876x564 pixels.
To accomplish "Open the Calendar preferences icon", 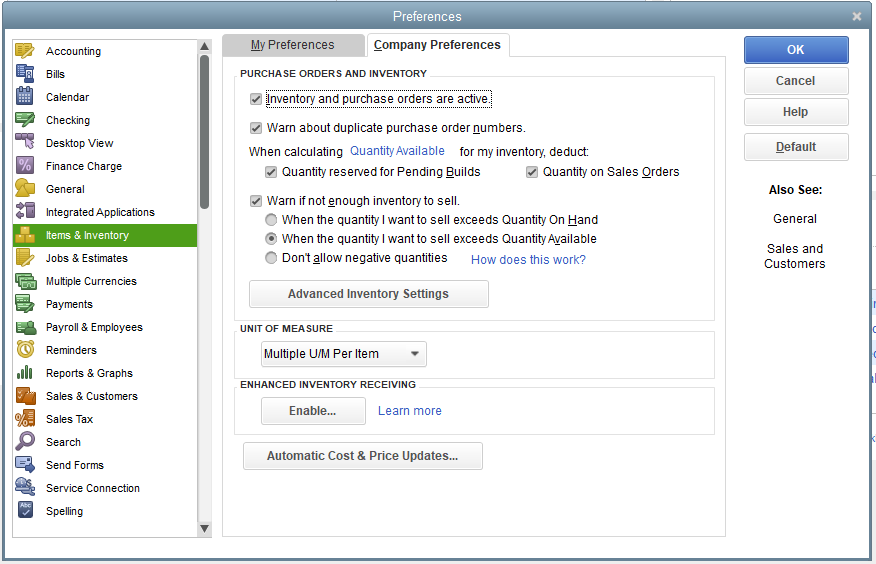I will (25, 97).
